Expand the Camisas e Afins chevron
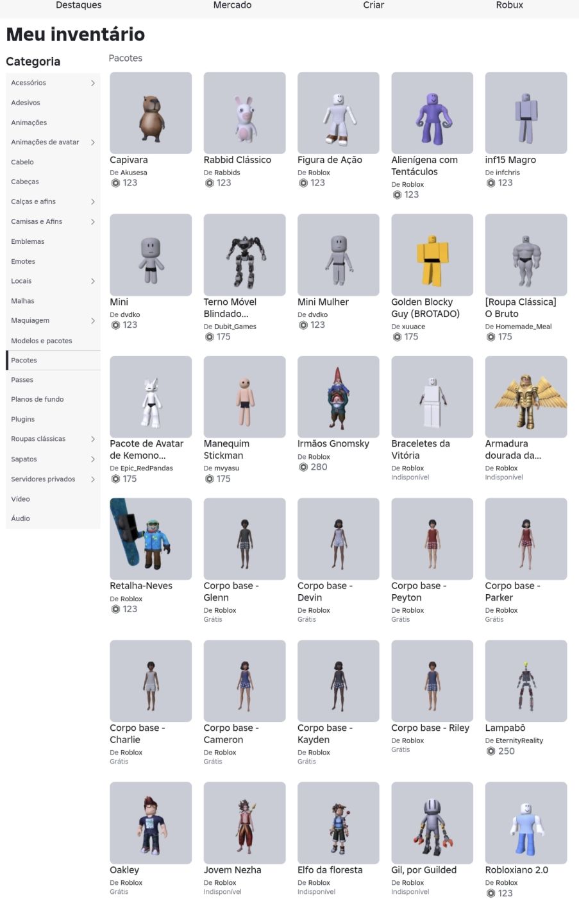Screen dimensions: 579x924 pyautogui.click(x=93, y=221)
